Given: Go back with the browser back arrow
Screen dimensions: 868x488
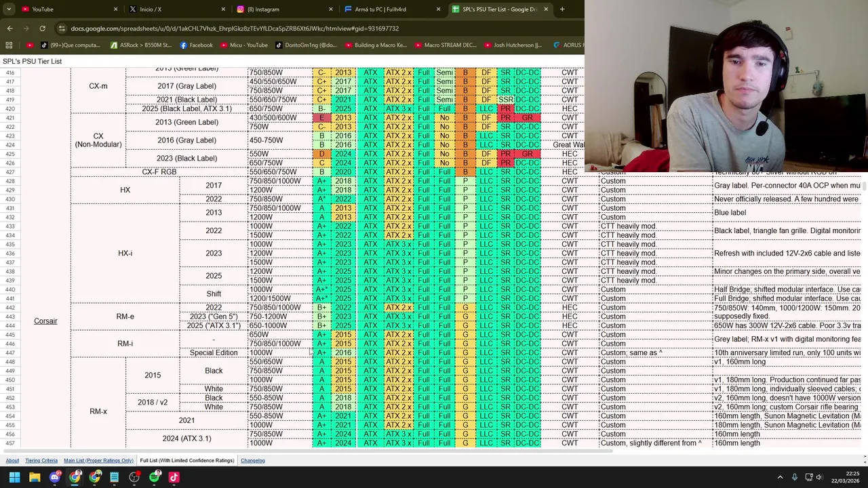Looking at the screenshot, I should [x=9, y=28].
